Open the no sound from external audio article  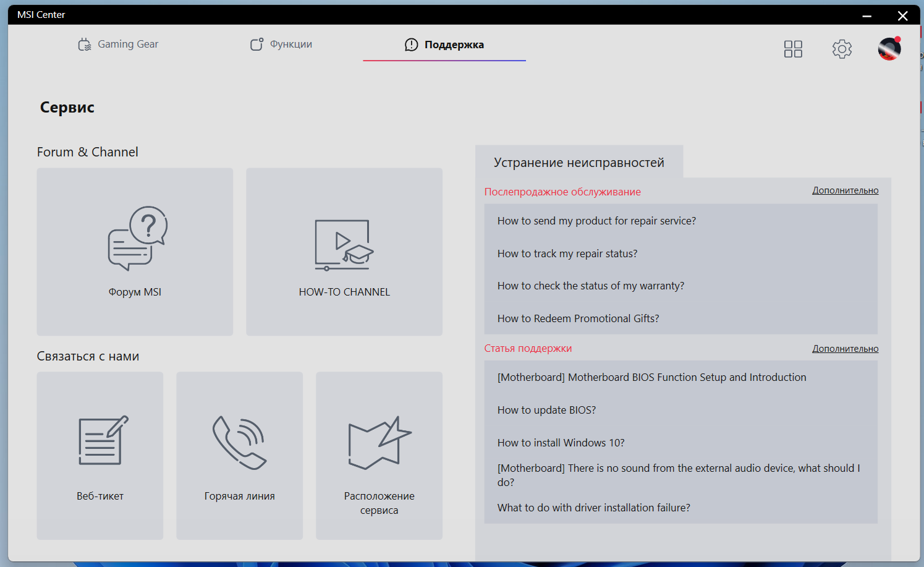point(679,475)
